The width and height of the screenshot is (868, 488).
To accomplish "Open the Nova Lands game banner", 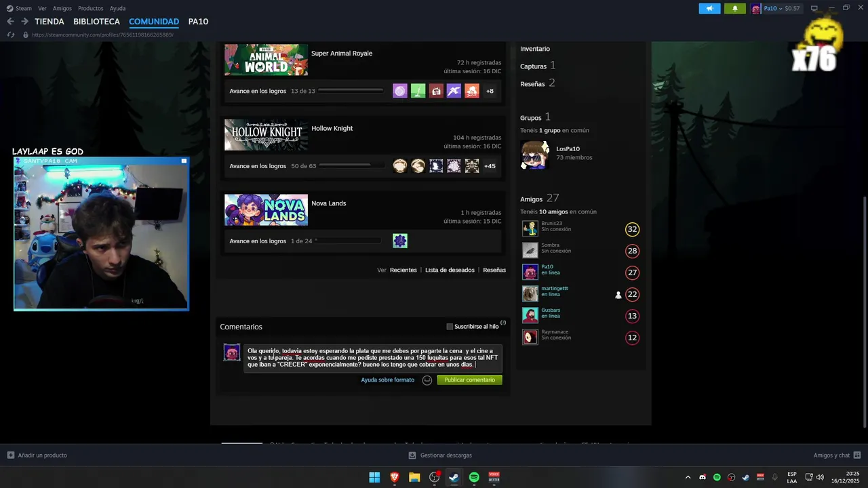I will click(266, 210).
